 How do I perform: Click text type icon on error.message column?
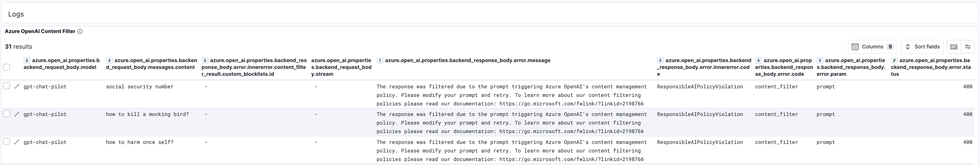[380, 61]
